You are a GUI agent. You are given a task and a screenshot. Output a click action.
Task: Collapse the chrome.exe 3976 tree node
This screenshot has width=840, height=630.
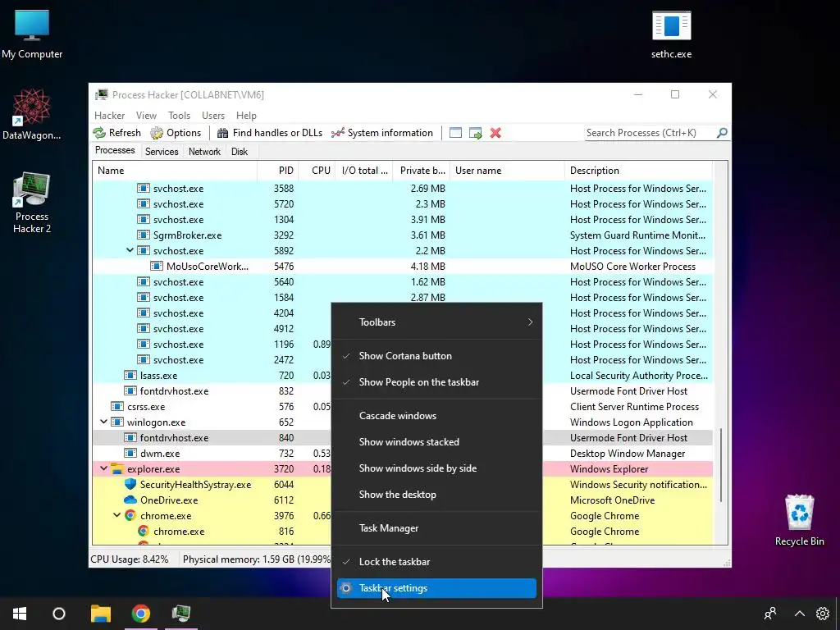point(116,516)
